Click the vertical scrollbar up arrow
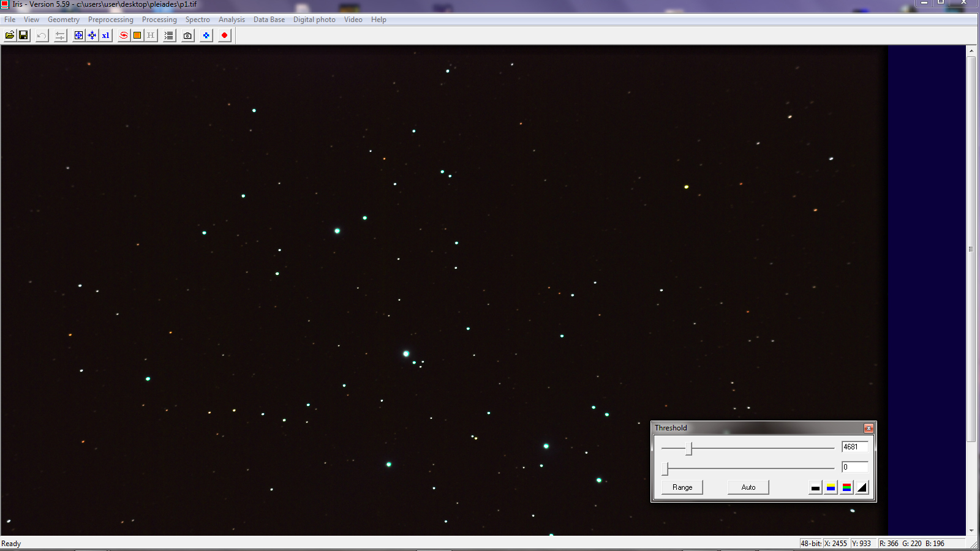 tap(971, 50)
